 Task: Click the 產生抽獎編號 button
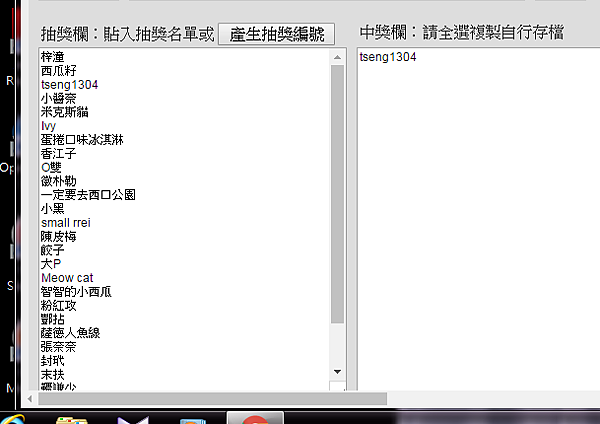coord(276,34)
